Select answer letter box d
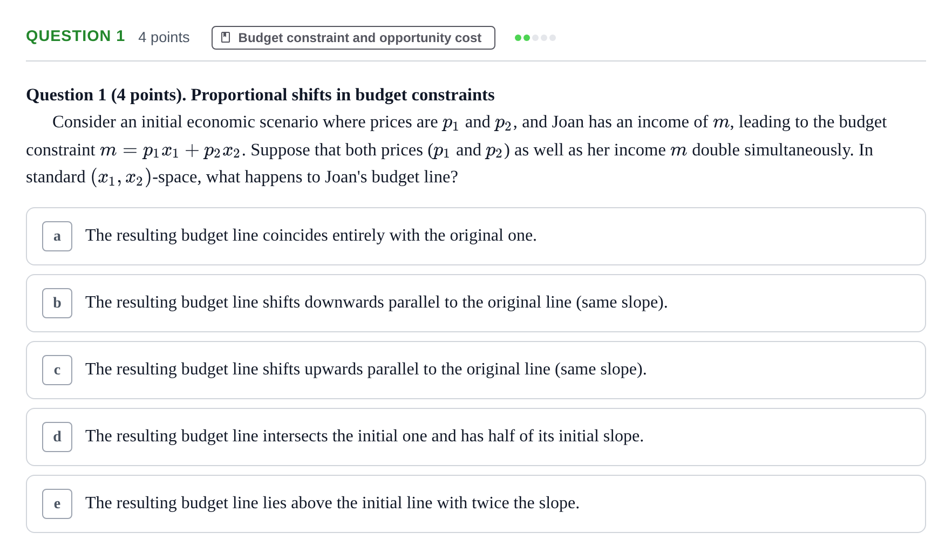952x560 pixels. pyautogui.click(x=57, y=437)
